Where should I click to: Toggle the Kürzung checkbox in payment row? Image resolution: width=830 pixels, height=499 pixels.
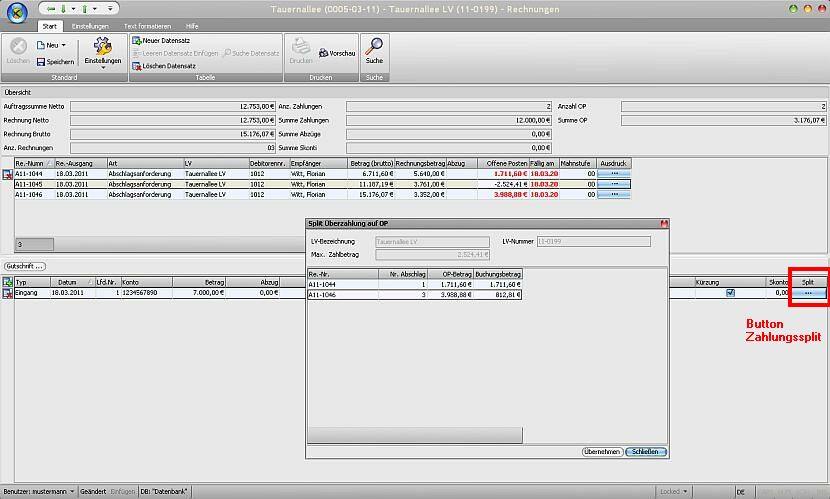730,293
